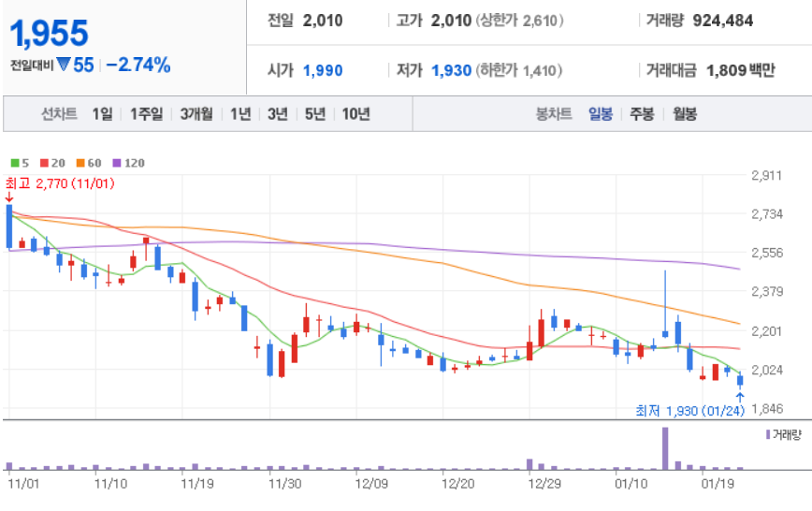The height and width of the screenshot is (511, 812).
Task: Click the 시가 value 1,990
Action: 323,70
